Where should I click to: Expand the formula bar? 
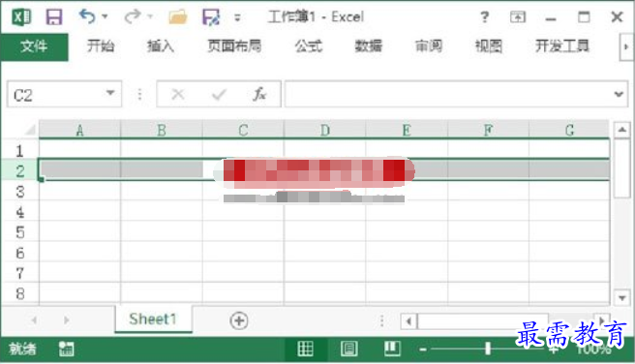point(619,94)
